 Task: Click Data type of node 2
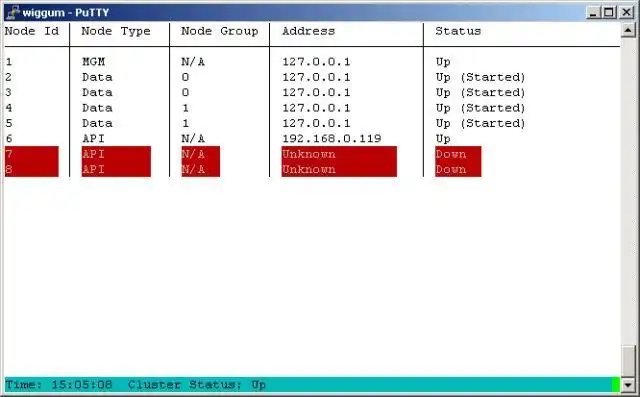(x=97, y=77)
